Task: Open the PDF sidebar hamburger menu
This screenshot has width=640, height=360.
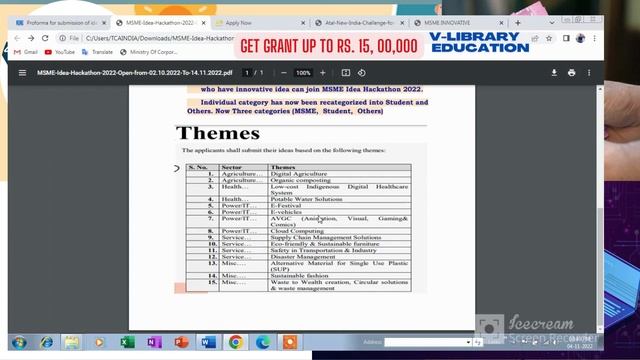Action: [22, 73]
